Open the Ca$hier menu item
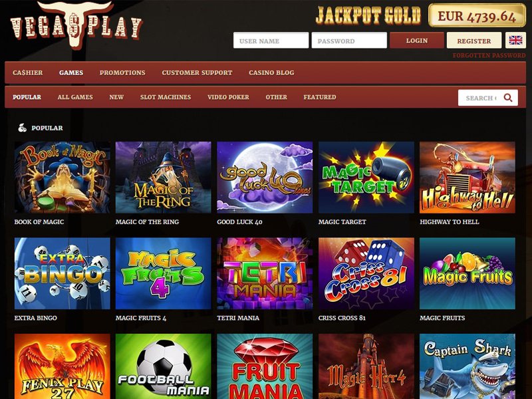Image resolution: width=532 pixels, height=399 pixels. [x=28, y=72]
